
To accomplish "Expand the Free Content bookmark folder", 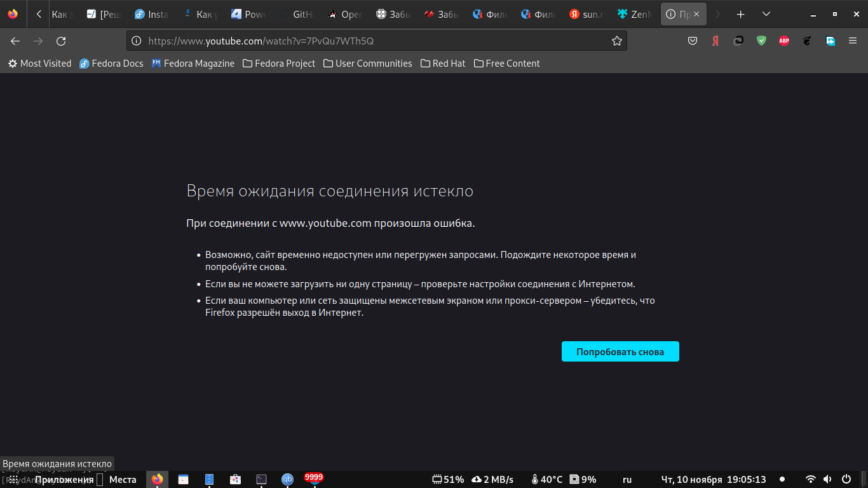I will 507,64.
